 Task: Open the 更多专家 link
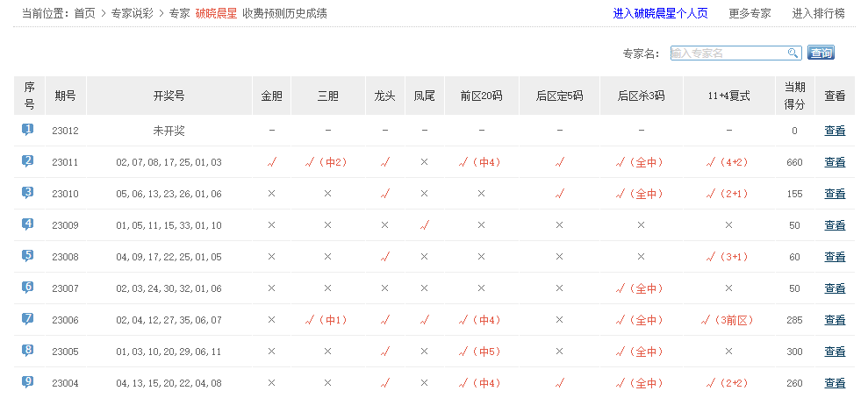(750, 14)
